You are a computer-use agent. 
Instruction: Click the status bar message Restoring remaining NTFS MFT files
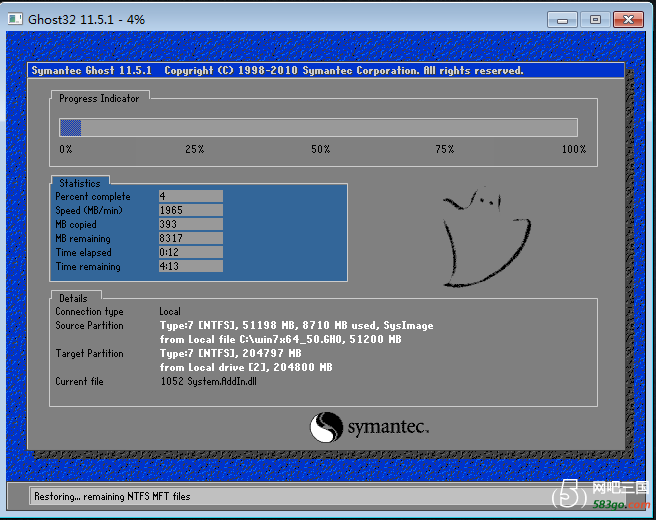[x=112, y=497]
